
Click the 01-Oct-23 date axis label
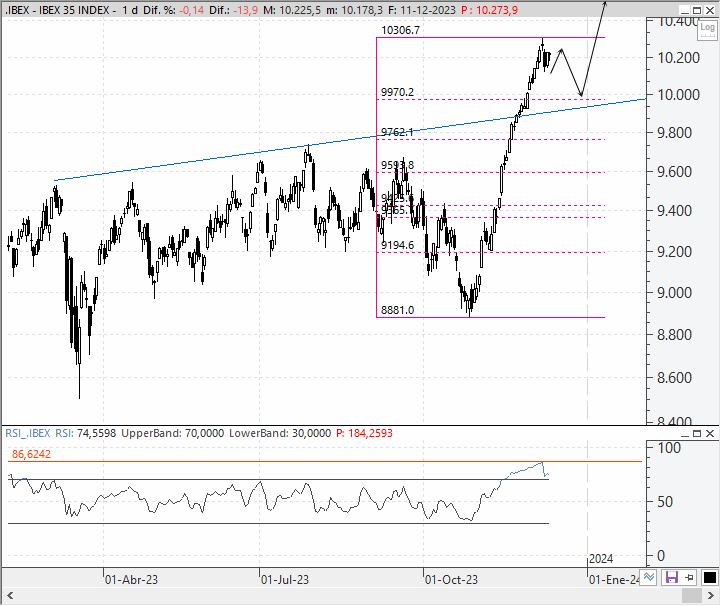pyautogui.click(x=451, y=580)
